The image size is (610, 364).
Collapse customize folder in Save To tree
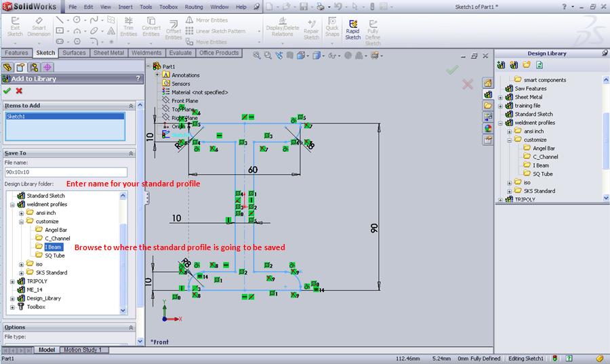(x=22, y=222)
